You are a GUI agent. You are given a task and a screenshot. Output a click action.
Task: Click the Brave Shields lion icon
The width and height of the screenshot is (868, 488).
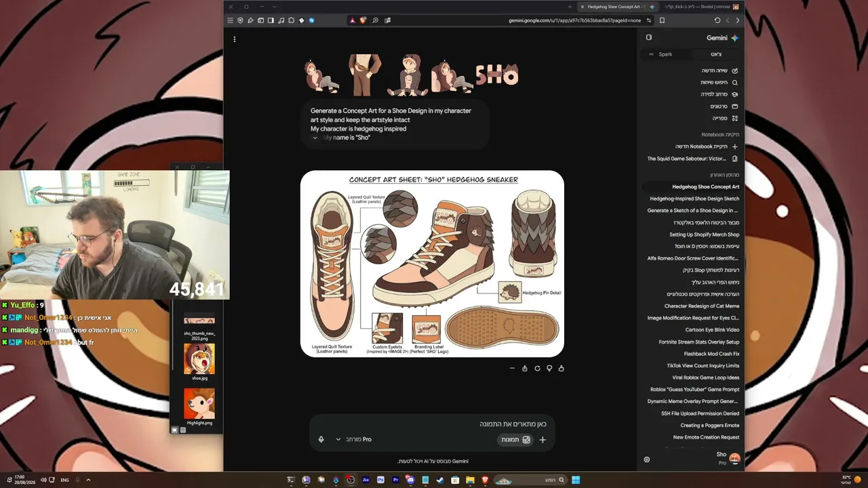363,20
